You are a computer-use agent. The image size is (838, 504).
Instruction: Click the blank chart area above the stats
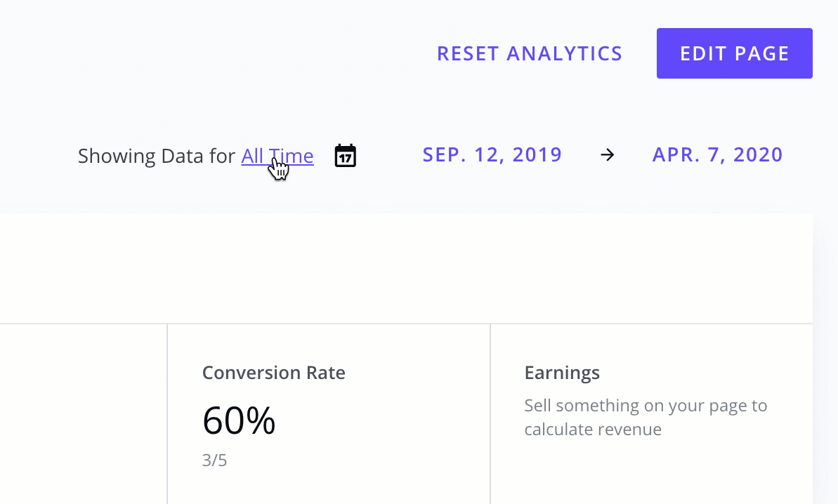[x=406, y=269]
